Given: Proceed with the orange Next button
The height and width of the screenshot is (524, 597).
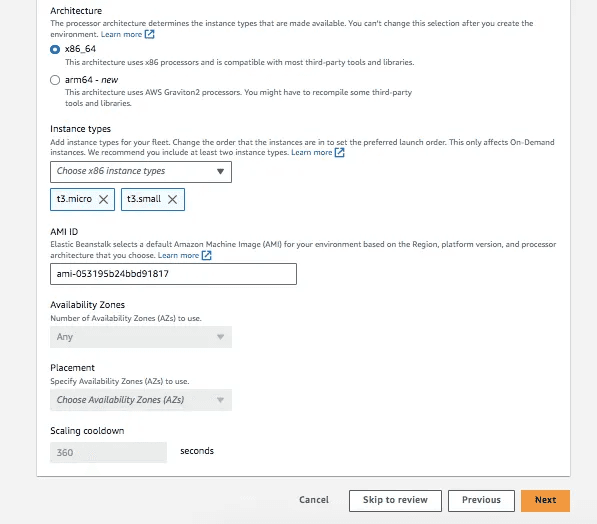Looking at the screenshot, I should coord(545,500).
